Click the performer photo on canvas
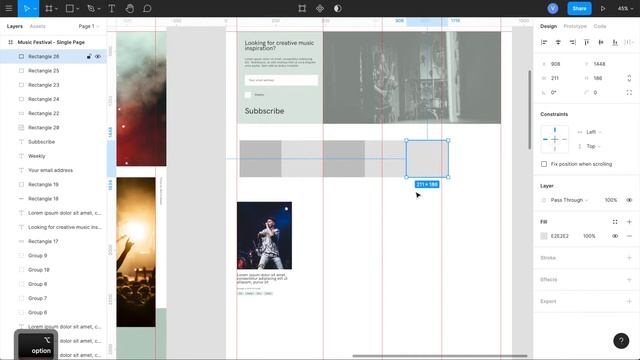640x360 pixels. pyautogui.click(x=264, y=236)
